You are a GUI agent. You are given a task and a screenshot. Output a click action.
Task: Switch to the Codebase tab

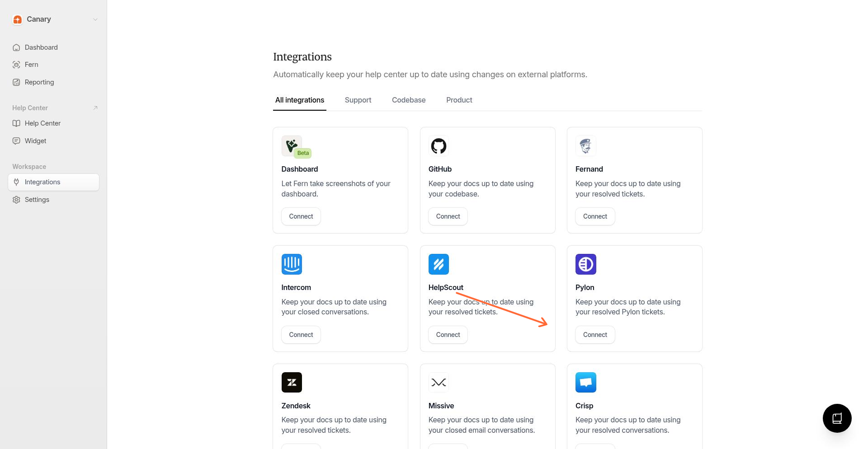[408, 100]
